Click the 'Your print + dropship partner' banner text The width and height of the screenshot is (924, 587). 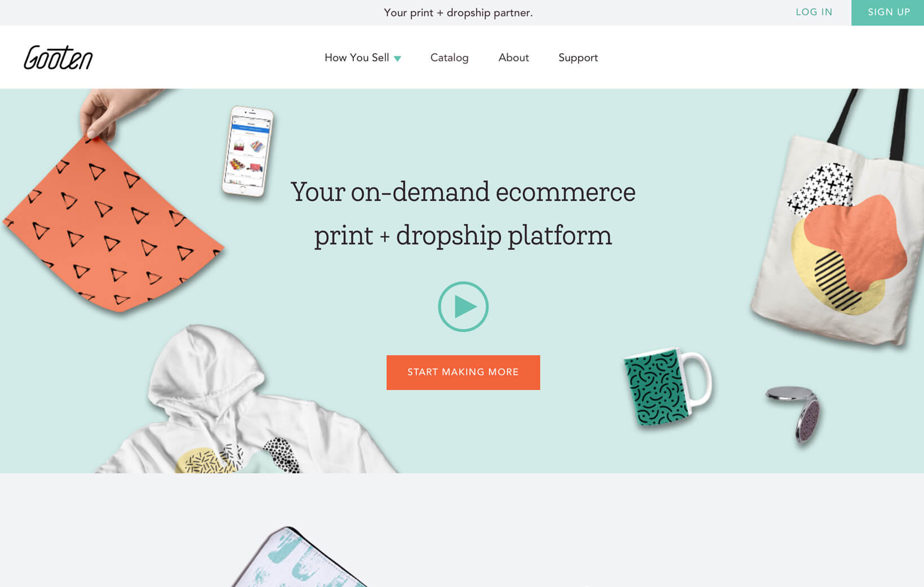click(x=458, y=12)
